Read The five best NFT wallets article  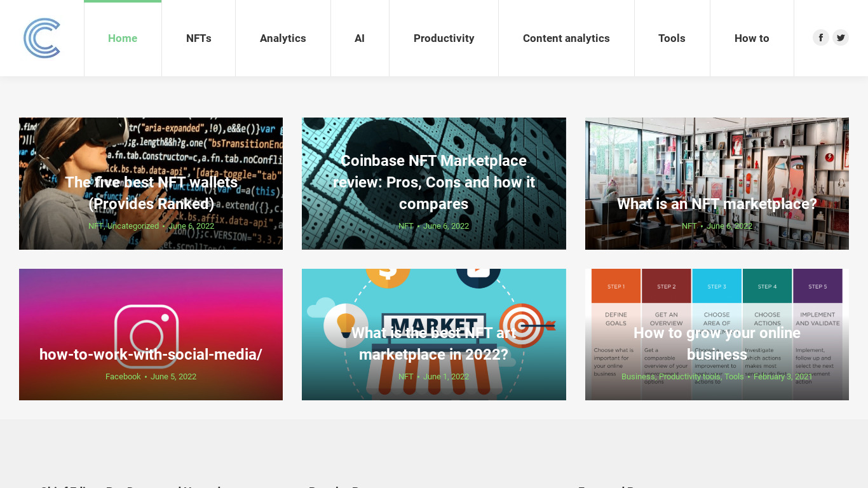click(151, 193)
